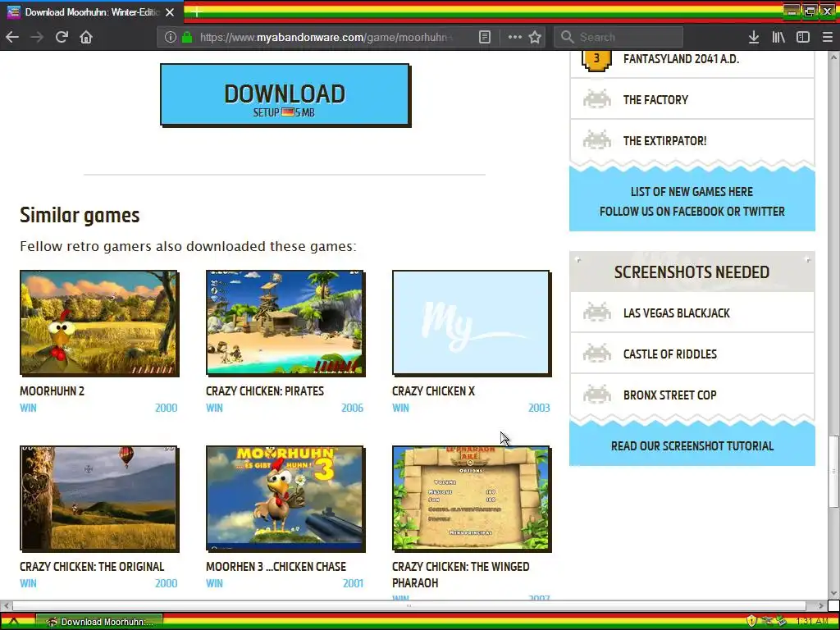The image size is (840, 630).
Task: Click WIN platform link under Moorhuhn 2
Action: 28,408
